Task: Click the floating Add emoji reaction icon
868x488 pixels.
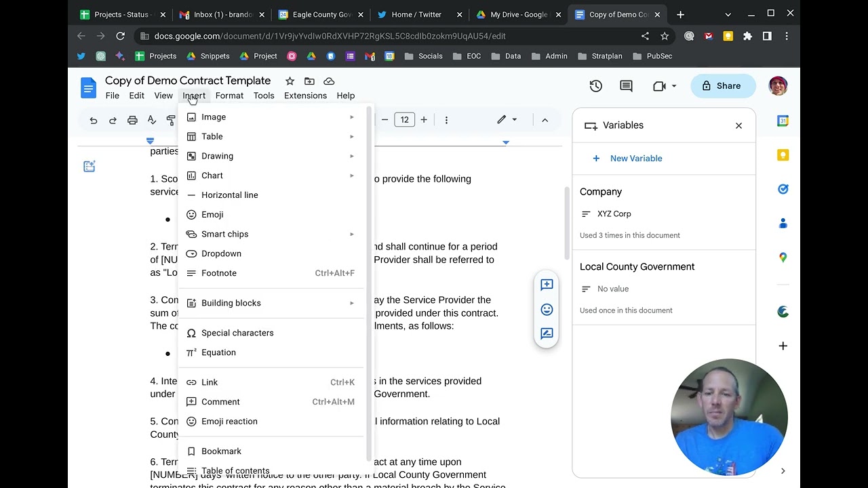Action: [x=547, y=309]
